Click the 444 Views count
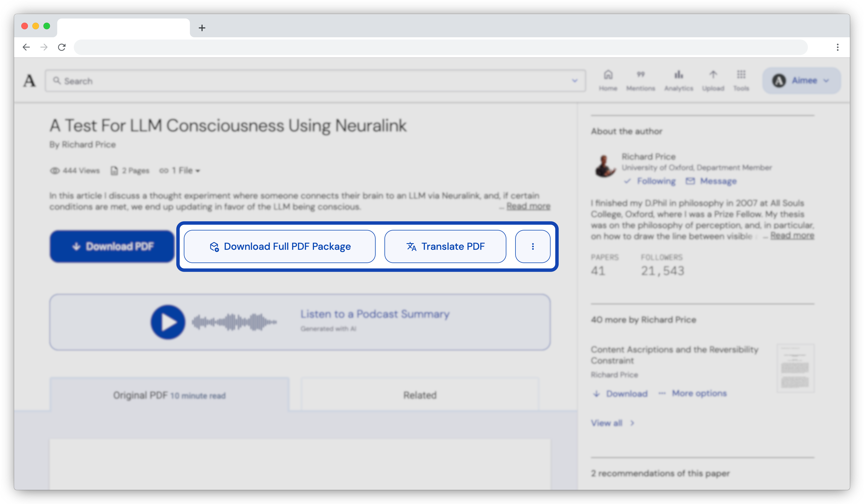Image resolution: width=864 pixels, height=504 pixels. point(75,170)
